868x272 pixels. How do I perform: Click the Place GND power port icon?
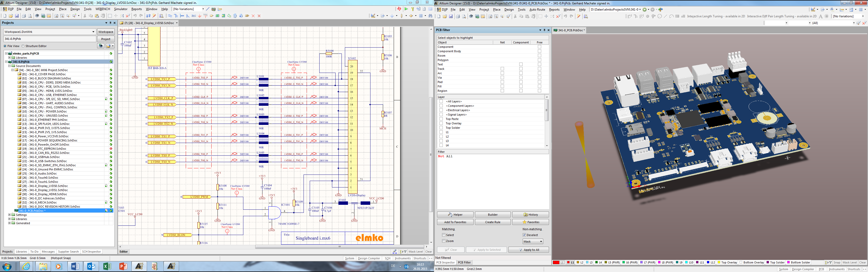[x=199, y=16]
